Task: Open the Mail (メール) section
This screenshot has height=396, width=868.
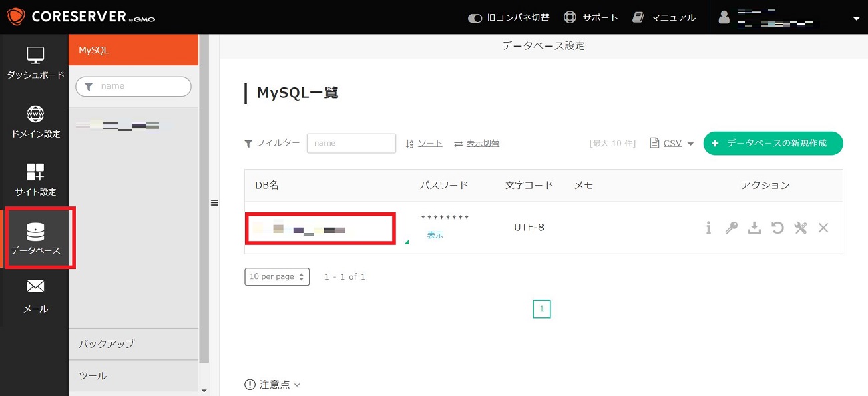Action: (x=35, y=296)
